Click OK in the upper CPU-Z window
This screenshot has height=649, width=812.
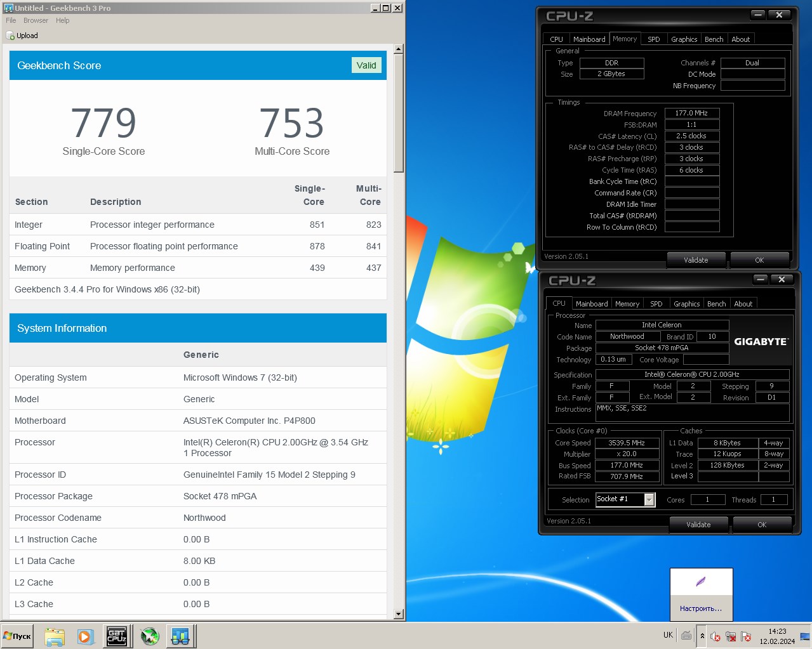759,260
